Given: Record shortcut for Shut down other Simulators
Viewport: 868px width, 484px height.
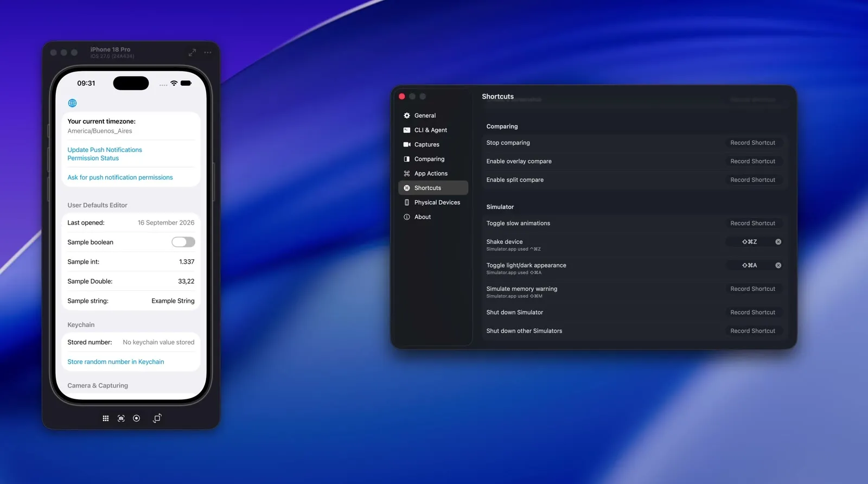Looking at the screenshot, I should 753,331.
